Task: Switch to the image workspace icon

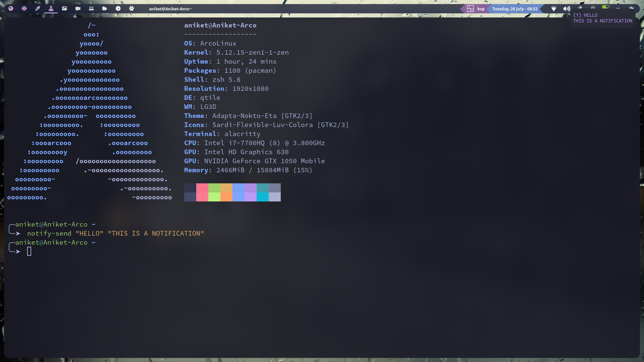Action: point(64,9)
